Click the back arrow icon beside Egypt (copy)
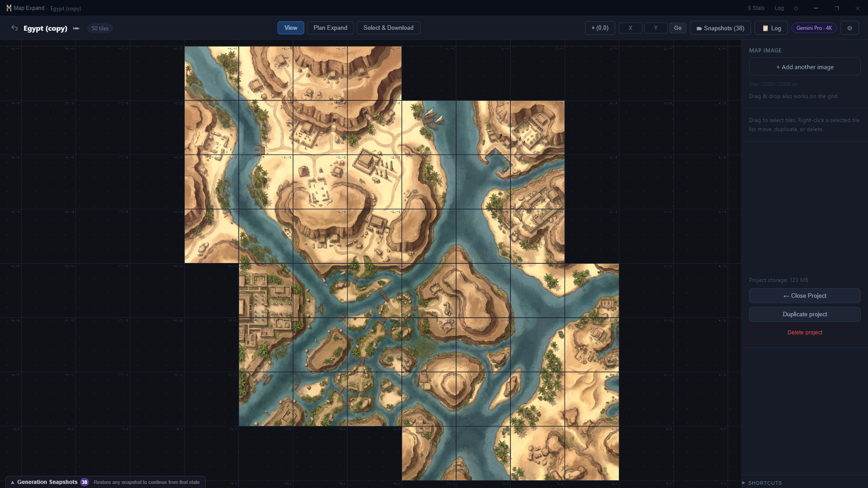The image size is (868, 488). point(14,28)
